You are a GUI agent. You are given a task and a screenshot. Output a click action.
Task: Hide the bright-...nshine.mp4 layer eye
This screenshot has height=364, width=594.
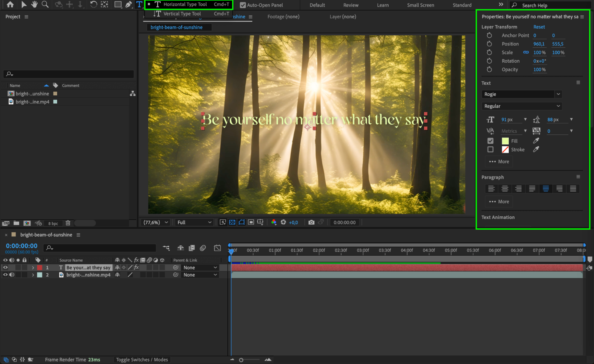tap(5, 275)
